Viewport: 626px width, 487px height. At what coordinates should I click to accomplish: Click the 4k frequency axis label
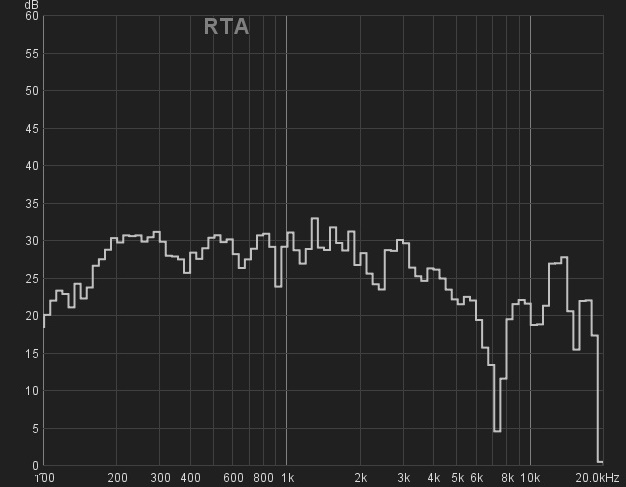point(434,478)
